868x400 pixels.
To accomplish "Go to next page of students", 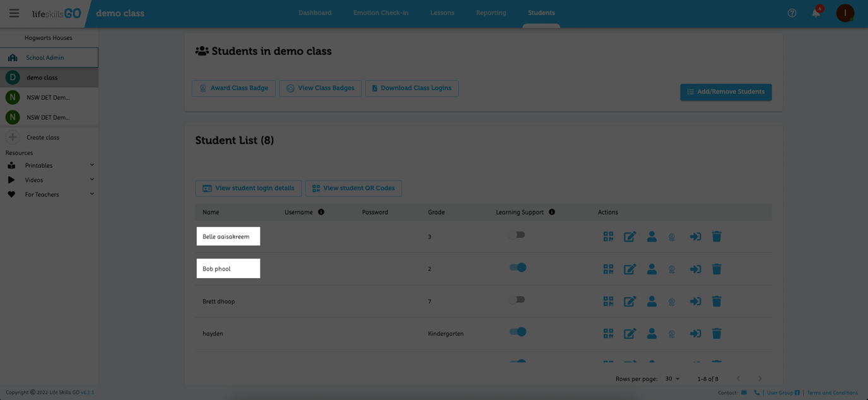I will (x=759, y=379).
